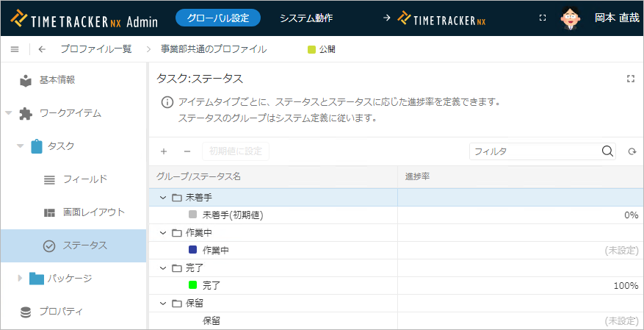Viewport: 644px width, 330px height.
Task: Click the plus icon to add status
Action: click(164, 151)
